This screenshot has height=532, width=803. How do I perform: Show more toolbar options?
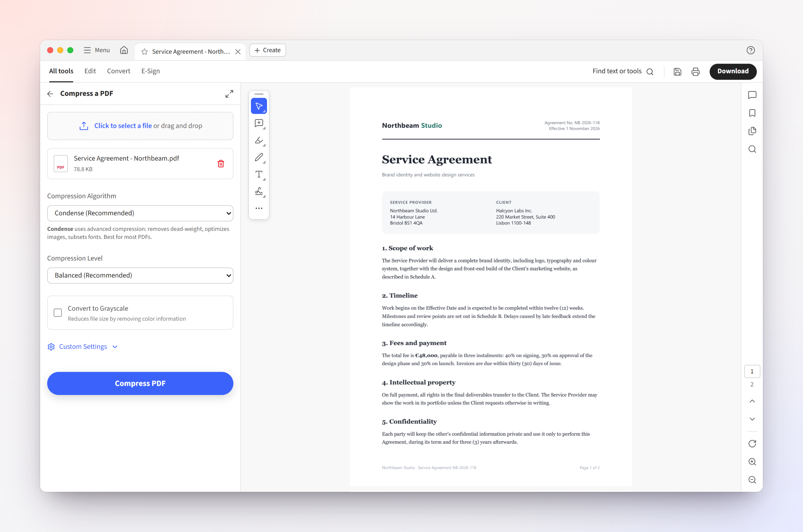[x=259, y=208]
